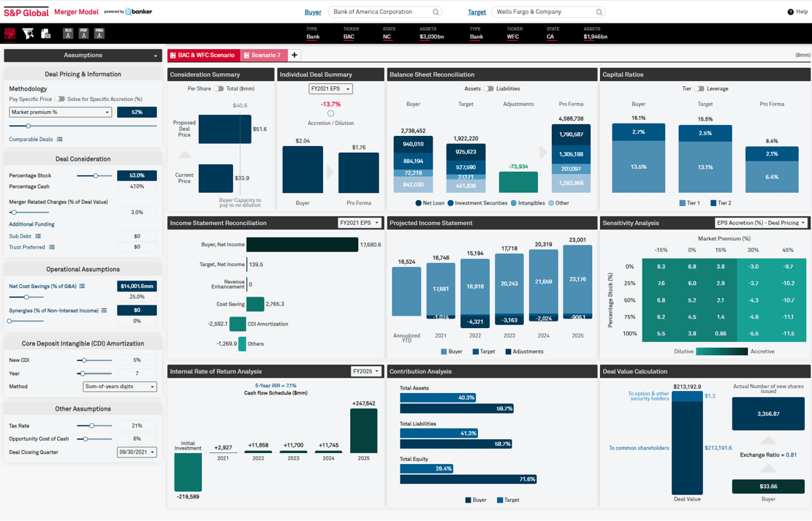Adjust the Percentage Stock slider handle
This screenshot has height=521, width=812.
click(x=95, y=175)
